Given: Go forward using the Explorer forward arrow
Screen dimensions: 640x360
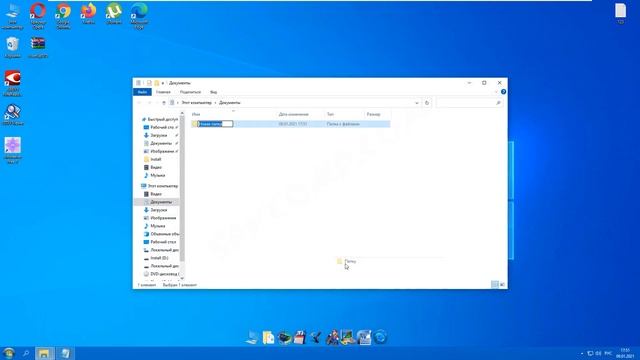Looking at the screenshot, I should tap(149, 103).
